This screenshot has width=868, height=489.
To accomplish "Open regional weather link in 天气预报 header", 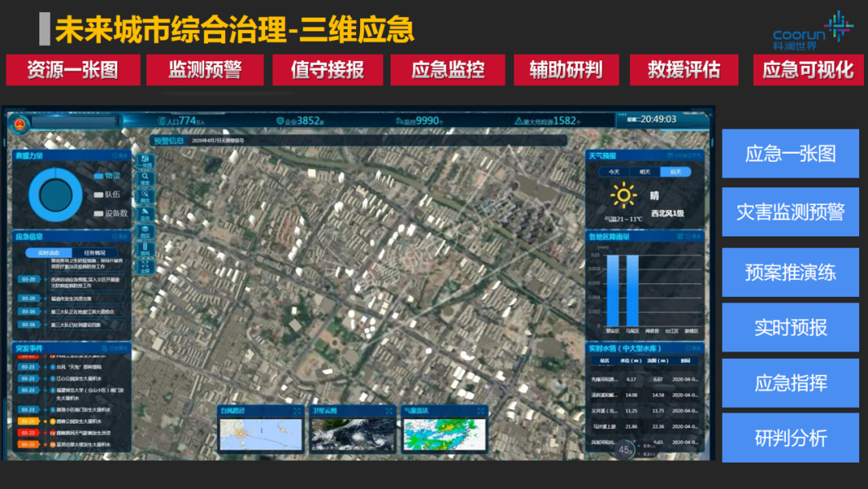I will pyautogui.click(x=684, y=156).
